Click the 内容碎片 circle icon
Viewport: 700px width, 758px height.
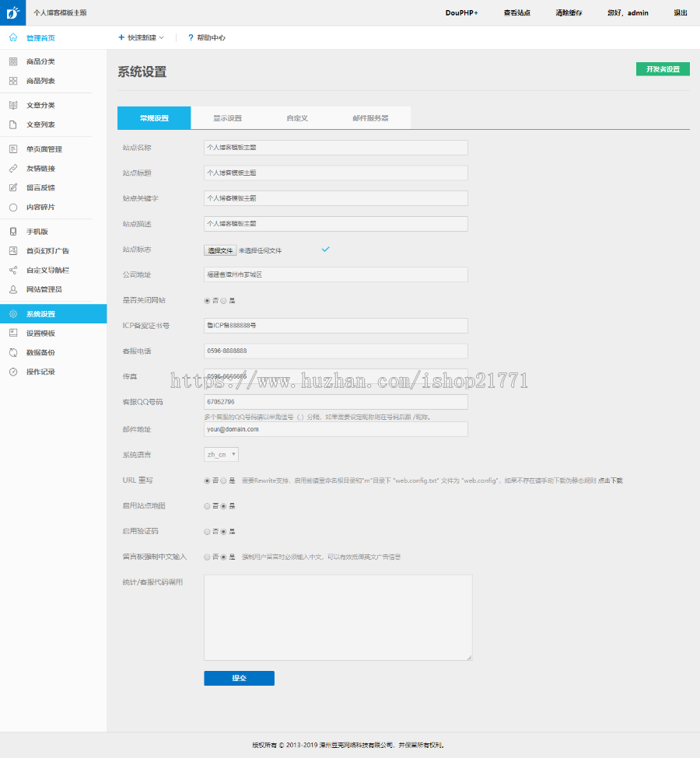(13, 207)
